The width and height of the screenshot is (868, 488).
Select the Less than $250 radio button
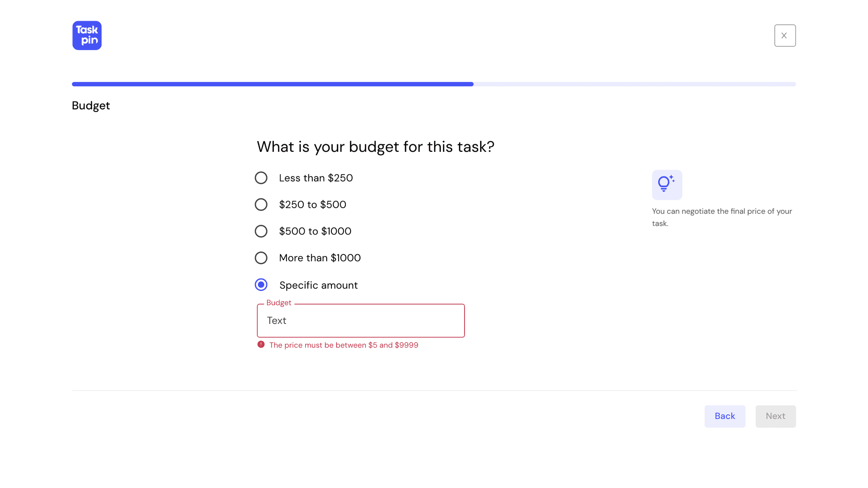[x=261, y=178]
